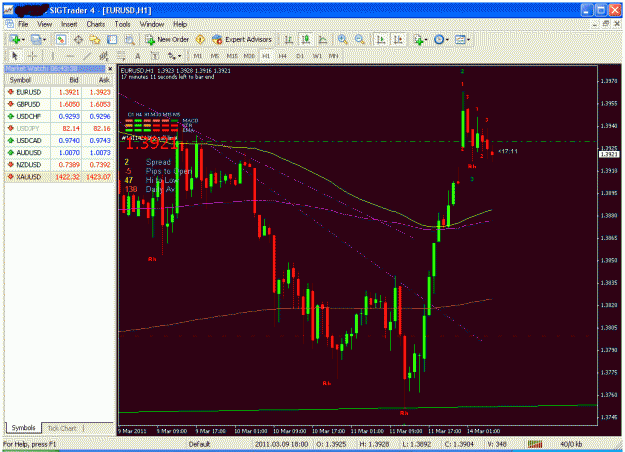Open the Navigator panel icon
This screenshot has width=625, height=452.
pyautogui.click(x=95, y=39)
